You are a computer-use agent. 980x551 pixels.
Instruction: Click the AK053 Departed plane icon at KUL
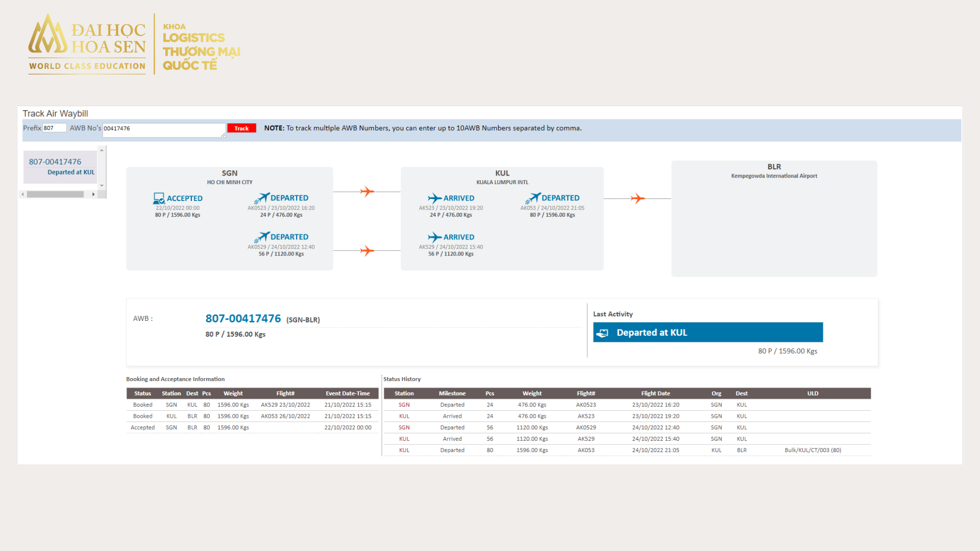(533, 198)
